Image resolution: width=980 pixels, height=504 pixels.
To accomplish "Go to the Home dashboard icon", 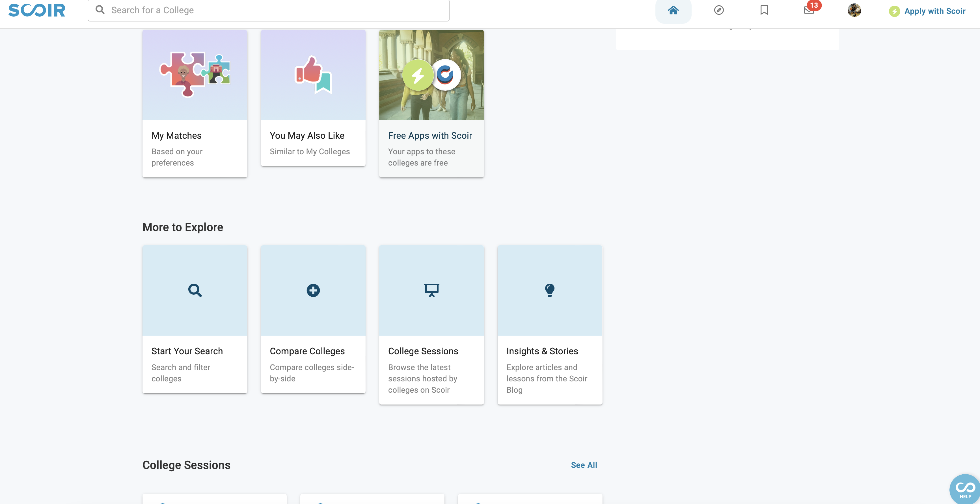I will pyautogui.click(x=673, y=10).
